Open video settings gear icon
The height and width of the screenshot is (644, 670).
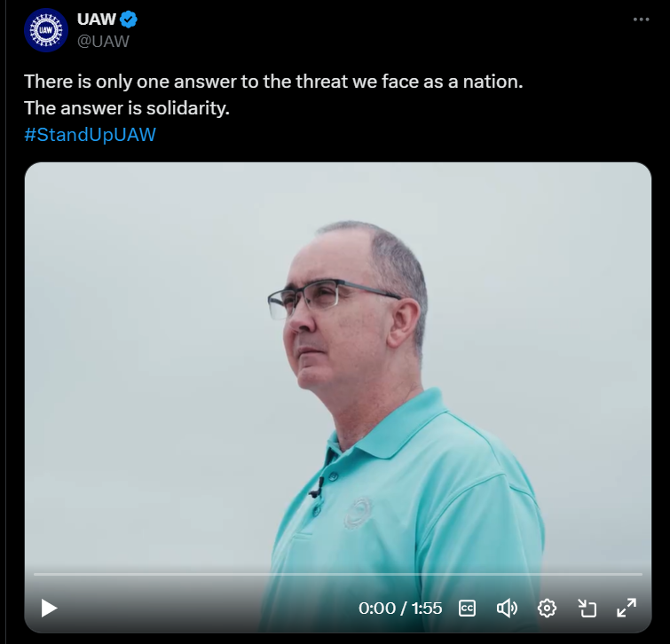point(547,609)
